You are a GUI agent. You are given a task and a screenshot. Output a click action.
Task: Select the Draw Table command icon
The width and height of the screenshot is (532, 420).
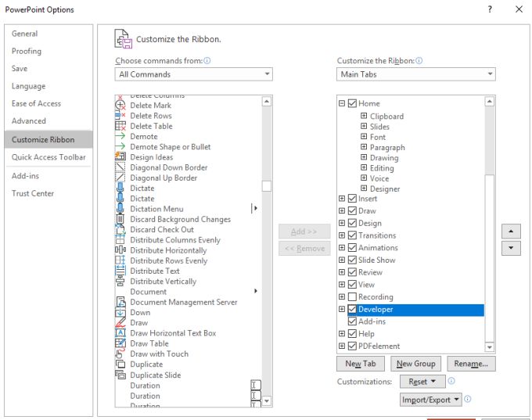120,343
